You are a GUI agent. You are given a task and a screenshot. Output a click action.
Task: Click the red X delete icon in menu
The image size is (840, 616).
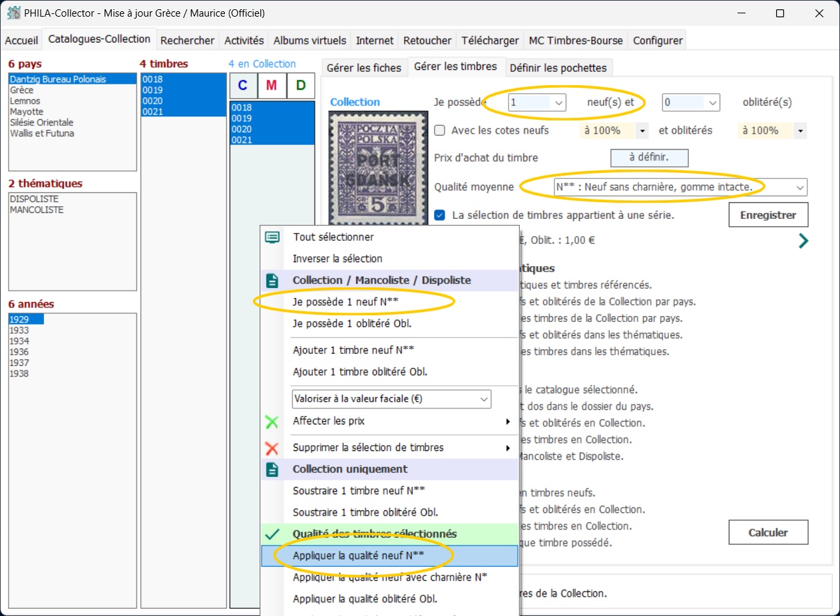pyautogui.click(x=272, y=448)
